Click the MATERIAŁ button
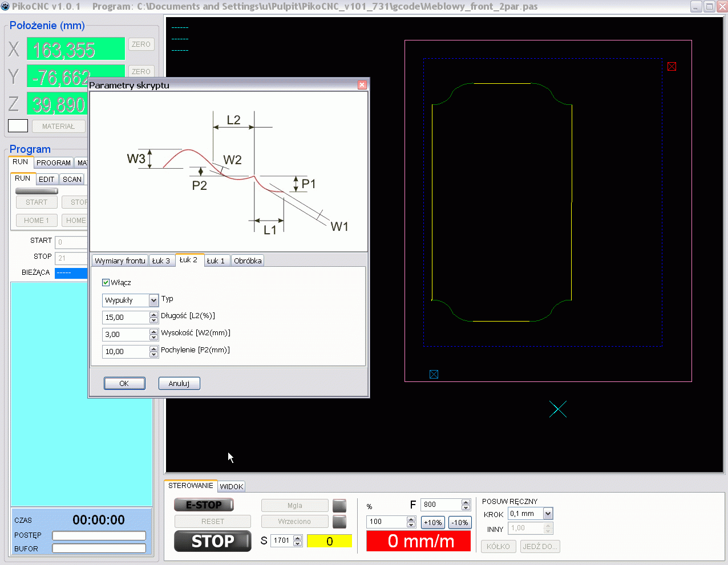 59,126
